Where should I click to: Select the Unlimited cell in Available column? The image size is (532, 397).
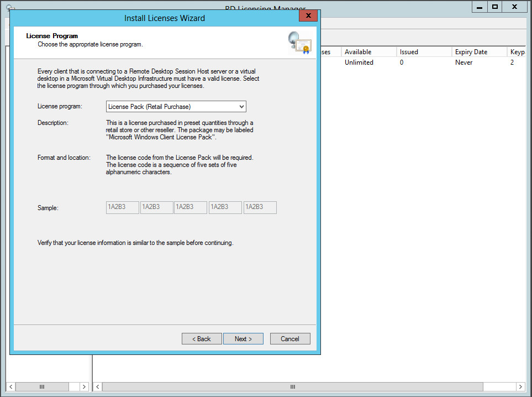point(359,62)
